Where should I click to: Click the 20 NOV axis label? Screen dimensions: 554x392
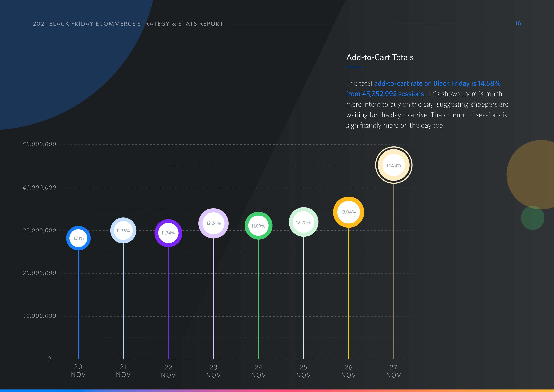coord(78,371)
